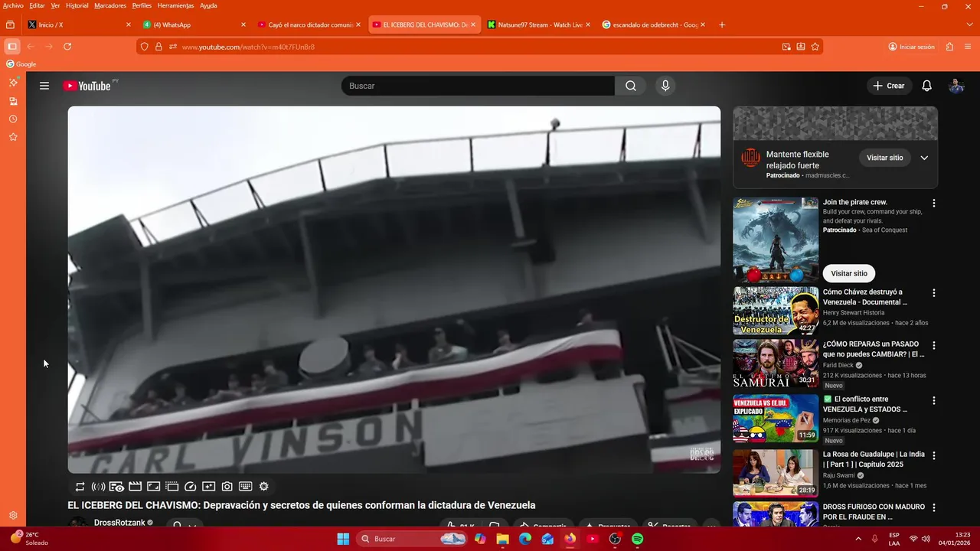
Task: Open the browser application hamburger menu
Action: click(969, 47)
